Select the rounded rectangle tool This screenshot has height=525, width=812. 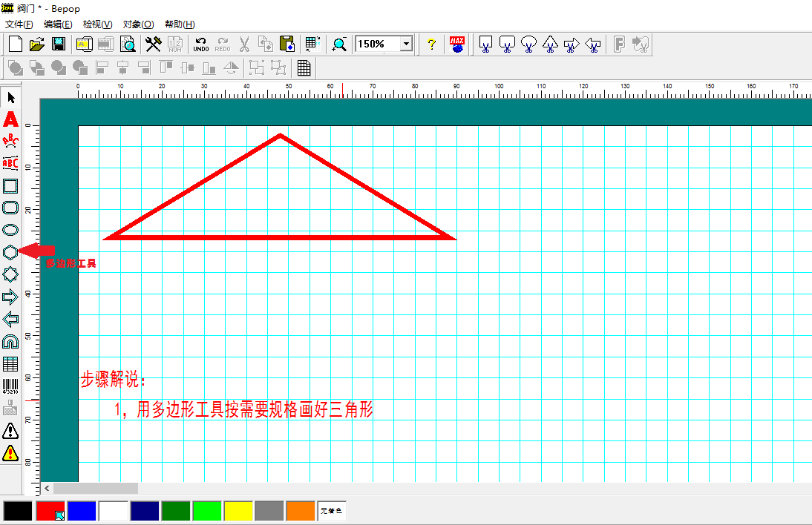11,208
